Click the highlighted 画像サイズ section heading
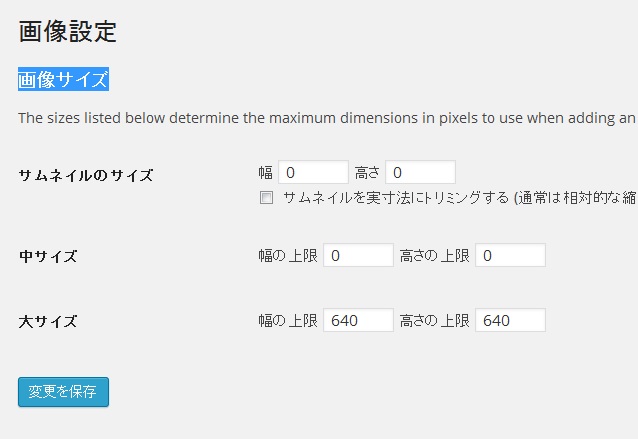 point(63,80)
